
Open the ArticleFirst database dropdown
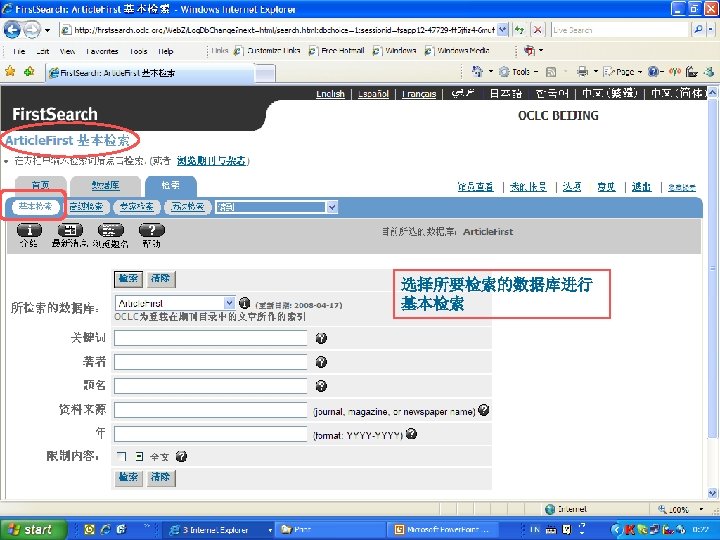click(x=229, y=303)
